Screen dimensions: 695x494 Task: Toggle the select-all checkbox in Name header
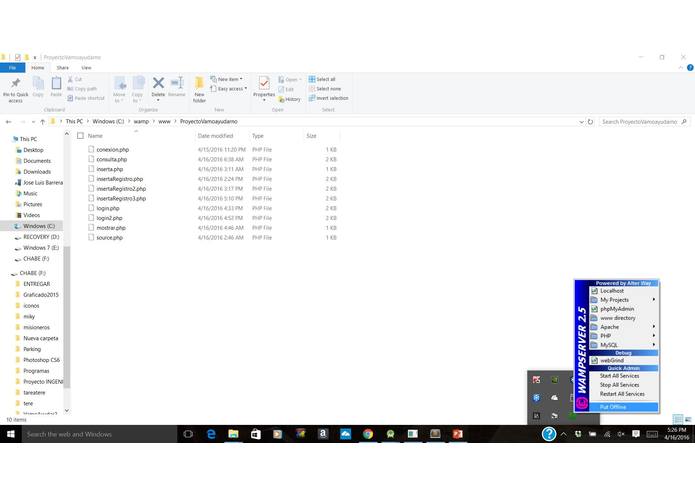(80, 136)
